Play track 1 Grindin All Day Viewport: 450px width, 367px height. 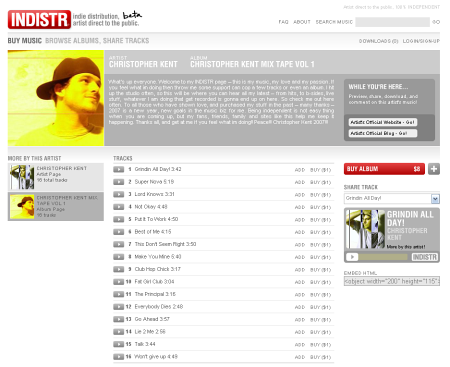[118, 169]
